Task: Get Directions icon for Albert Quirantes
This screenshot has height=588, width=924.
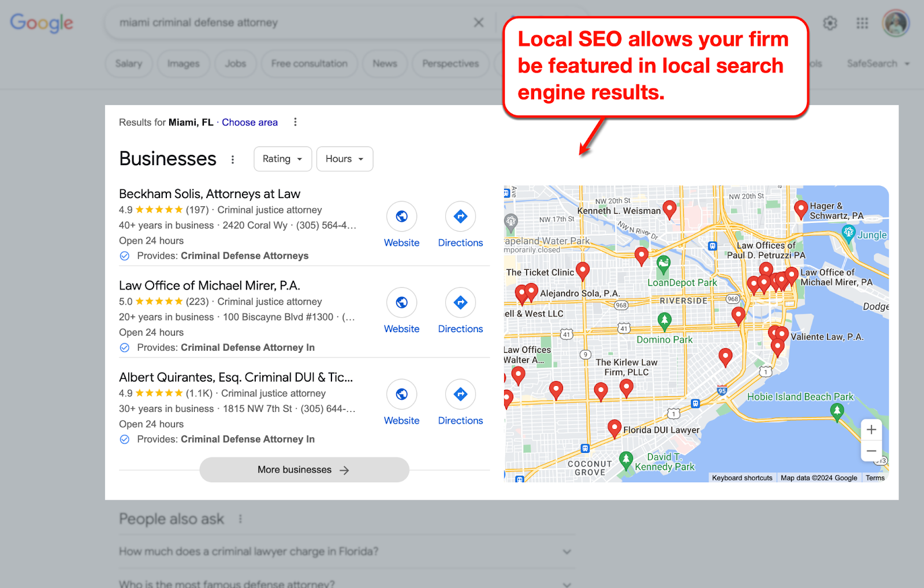Action: (x=460, y=394)
